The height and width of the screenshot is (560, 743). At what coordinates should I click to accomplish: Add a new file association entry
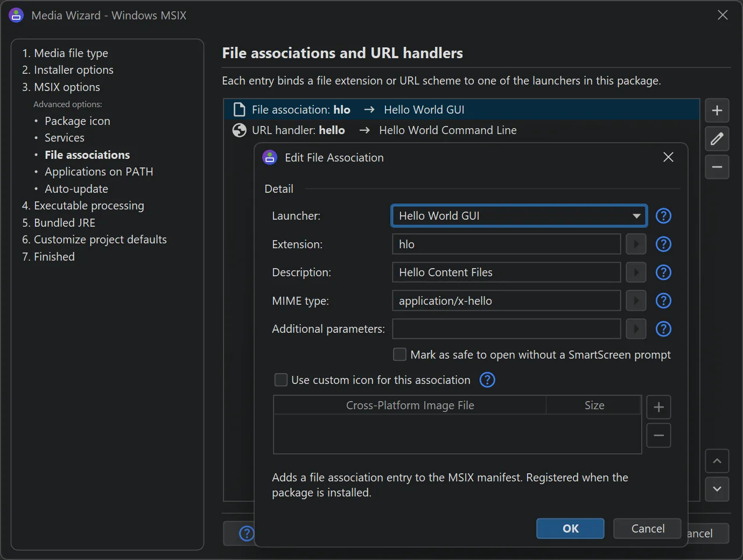[x=717, y=110]
